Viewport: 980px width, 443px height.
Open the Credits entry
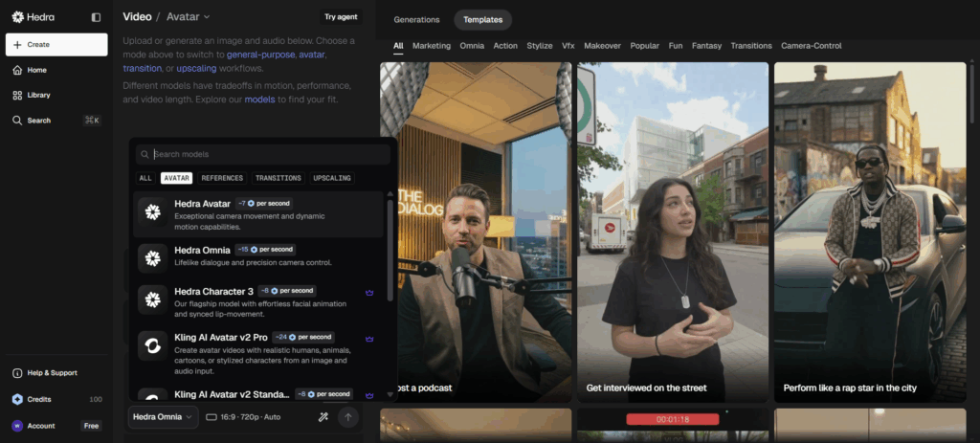(56, 399)
